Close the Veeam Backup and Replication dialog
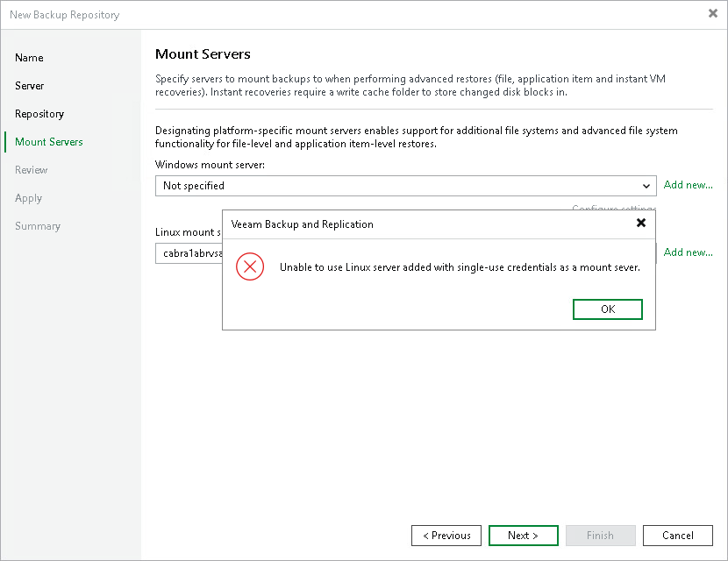The width and height of the screenshot is (728, 561). [x=641, y=224]
